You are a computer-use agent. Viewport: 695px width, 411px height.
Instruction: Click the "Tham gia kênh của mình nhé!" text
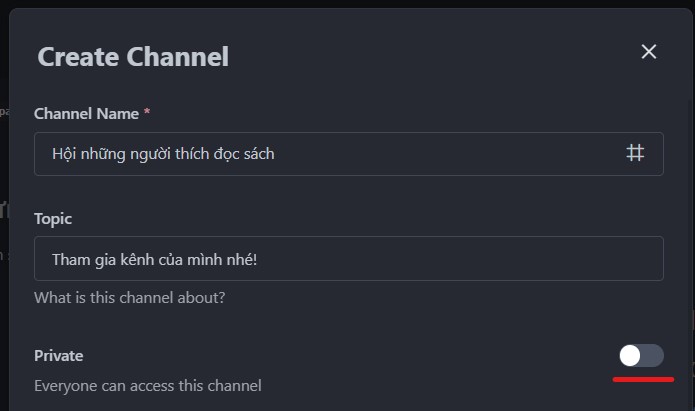click(x=153, y=259)
